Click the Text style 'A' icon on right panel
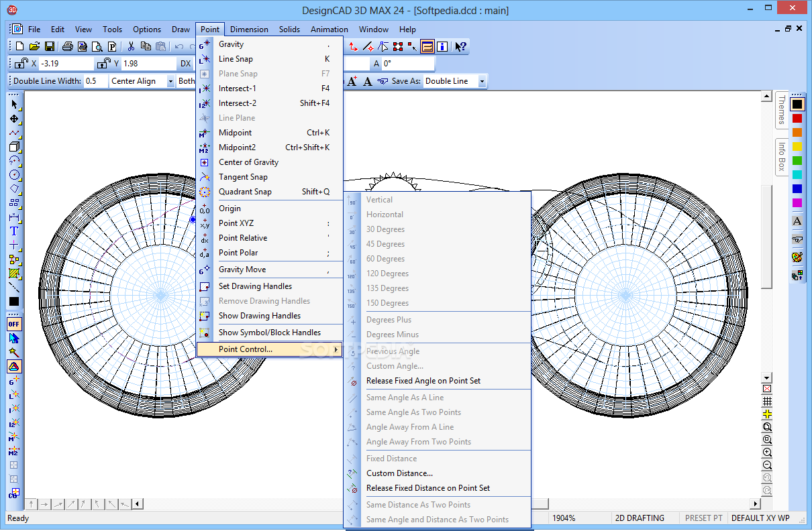This screenshot has width=812, height=531. (797, 221)
